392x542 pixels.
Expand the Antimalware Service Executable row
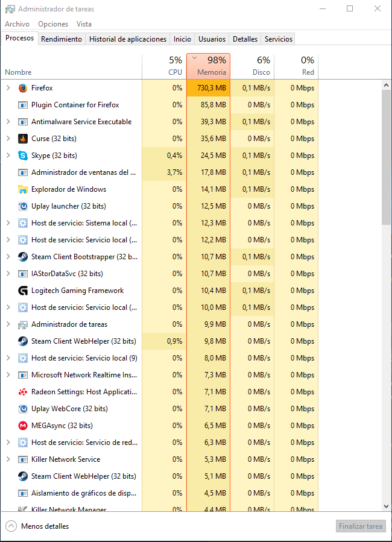point(8,122)
